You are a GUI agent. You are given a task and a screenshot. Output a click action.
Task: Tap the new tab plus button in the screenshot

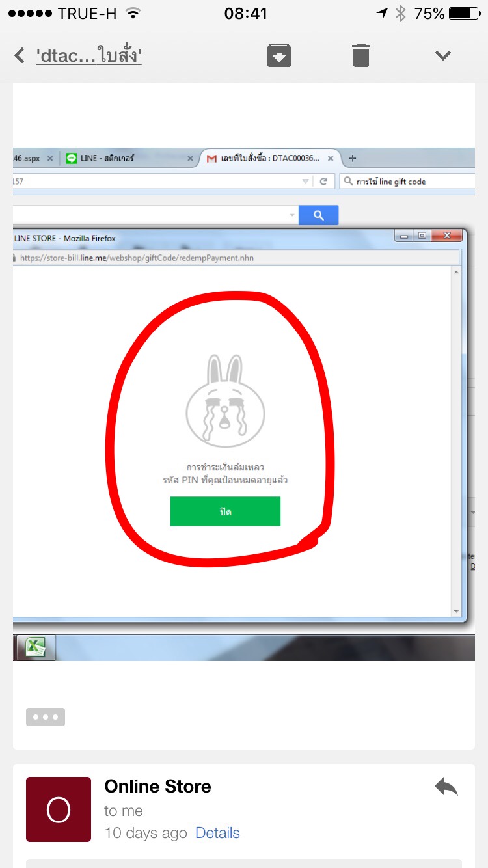(x=353, y=158)
